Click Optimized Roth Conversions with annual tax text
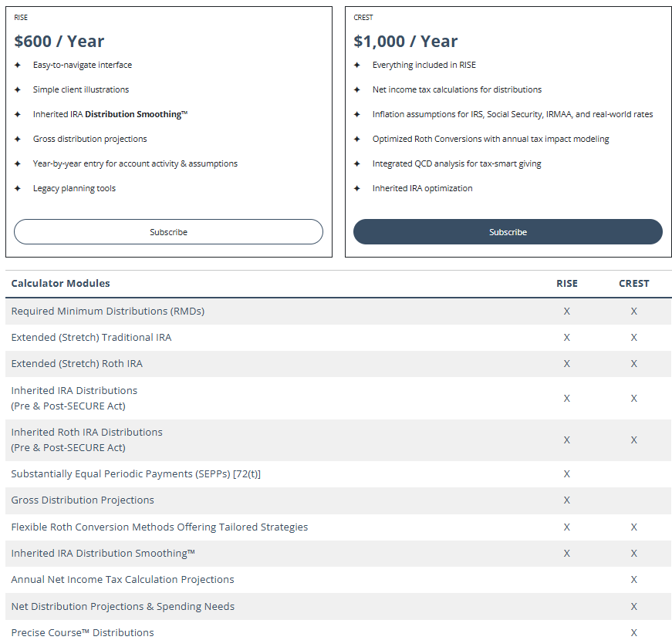672x640 pixels. click(x=491, y=139)
